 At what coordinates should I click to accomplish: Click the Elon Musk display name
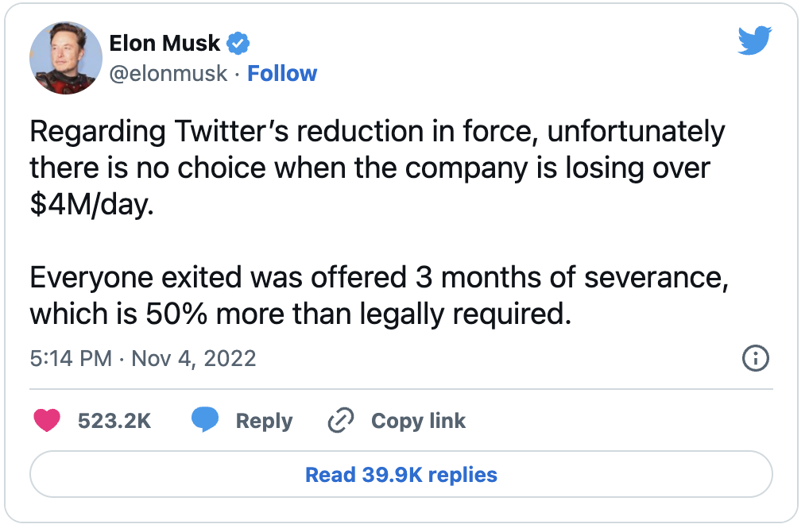click(165, 42)
